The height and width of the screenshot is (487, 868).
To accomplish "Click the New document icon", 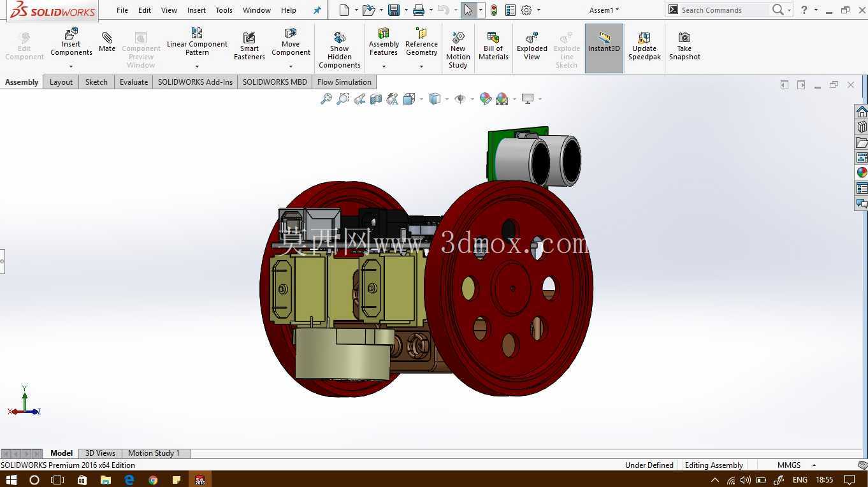I will click(x=344, y=10).
